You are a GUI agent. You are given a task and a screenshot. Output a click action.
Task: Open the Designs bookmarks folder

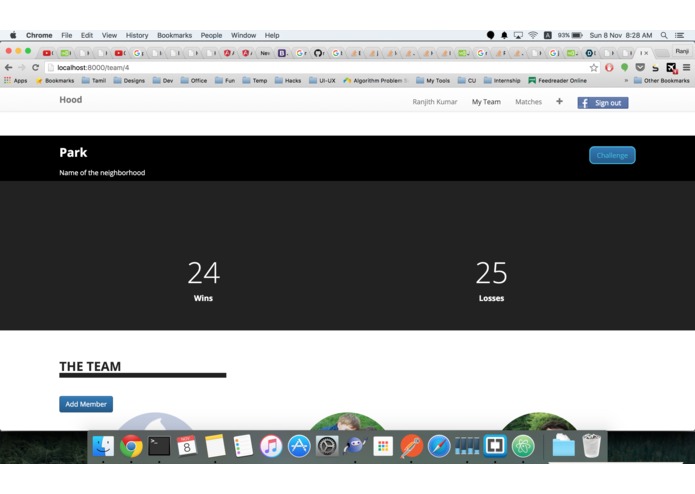[x=129, y=81]
